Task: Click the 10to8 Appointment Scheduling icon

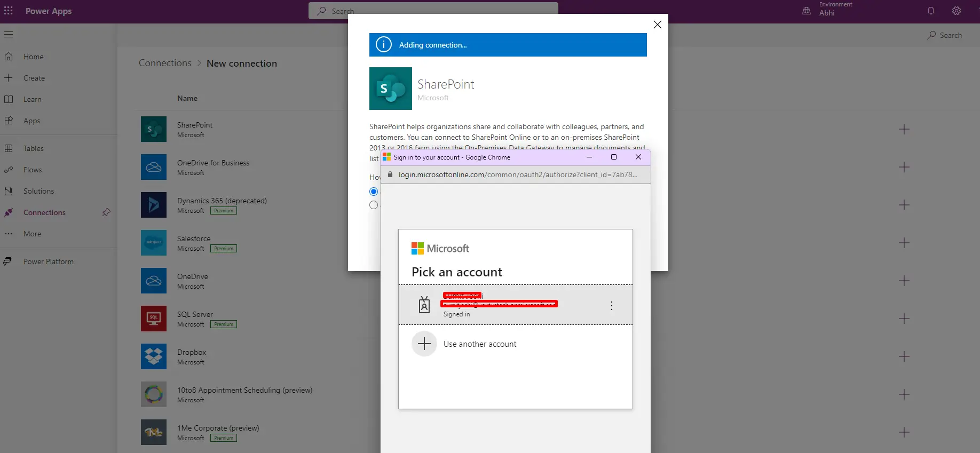Action: [x=154, y=394]
